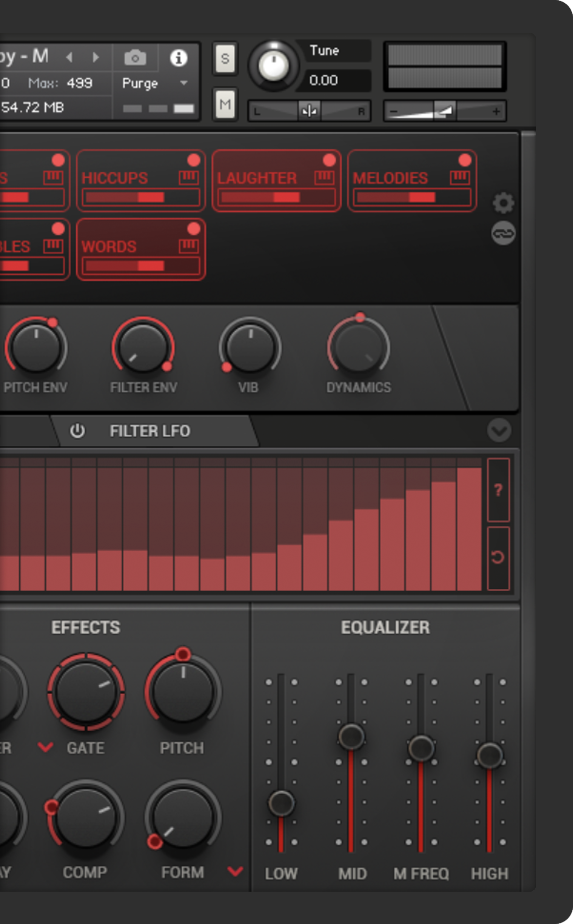The width and height of the screenshot is (573, 924).
Task: Go to the previous instrument preset arrow
Action: (x=70, y=58)
